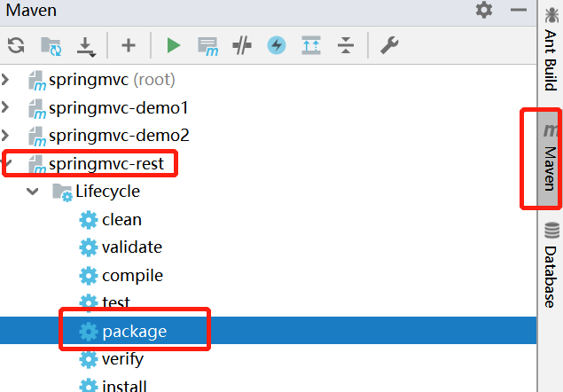Select Maven side tab
563x392 pixels.
point(548,159)
